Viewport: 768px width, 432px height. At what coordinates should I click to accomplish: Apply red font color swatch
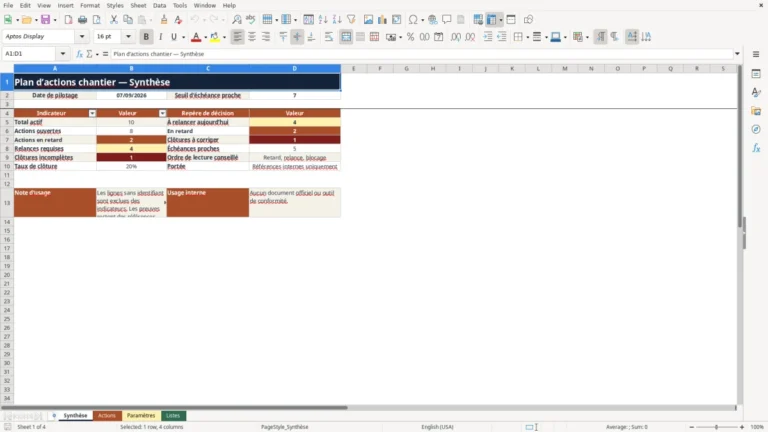[x=196, y=37]
